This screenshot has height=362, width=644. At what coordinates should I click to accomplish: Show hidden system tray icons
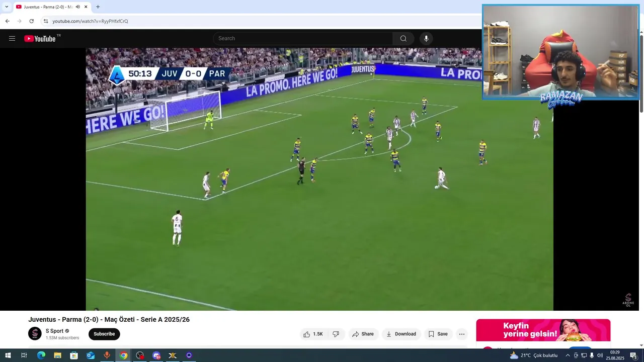568,355
